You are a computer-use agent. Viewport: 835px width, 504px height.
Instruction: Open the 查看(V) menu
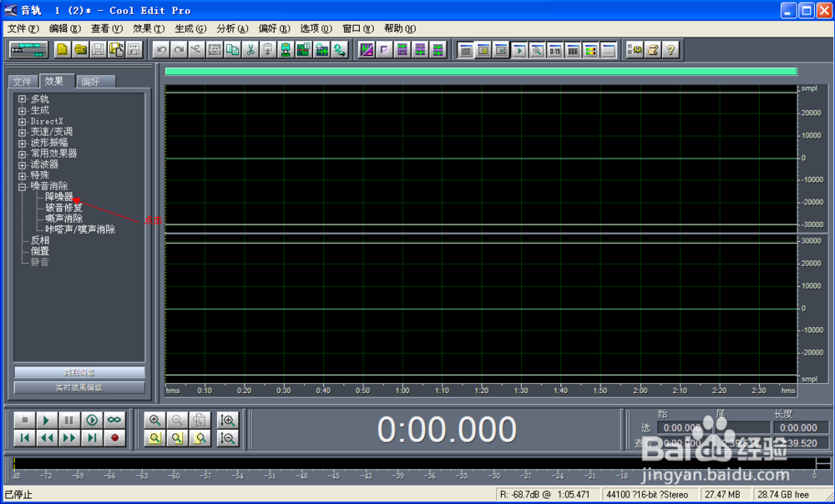click(107, 28)
